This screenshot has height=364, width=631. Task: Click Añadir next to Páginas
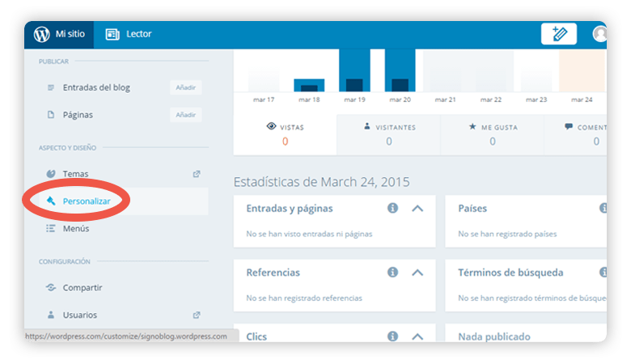(185, 115)
